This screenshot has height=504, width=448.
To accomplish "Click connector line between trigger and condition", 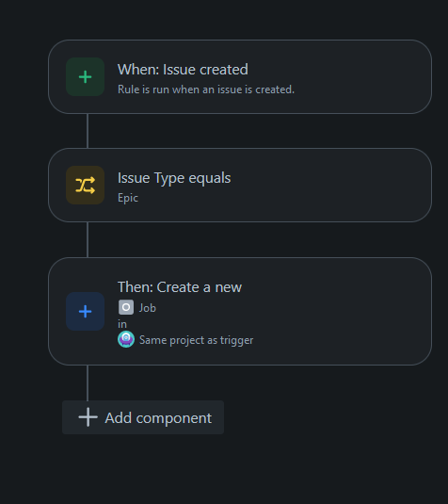I will pyautogui.click(x=88, y=131).
